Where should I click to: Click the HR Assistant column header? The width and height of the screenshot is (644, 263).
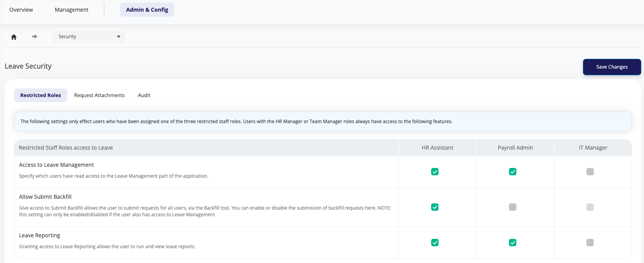tap(437, 148)
